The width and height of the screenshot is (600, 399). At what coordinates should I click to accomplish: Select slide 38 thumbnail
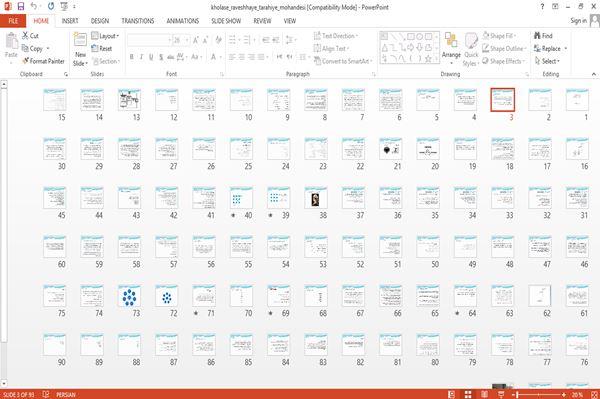tap(316, 198)
